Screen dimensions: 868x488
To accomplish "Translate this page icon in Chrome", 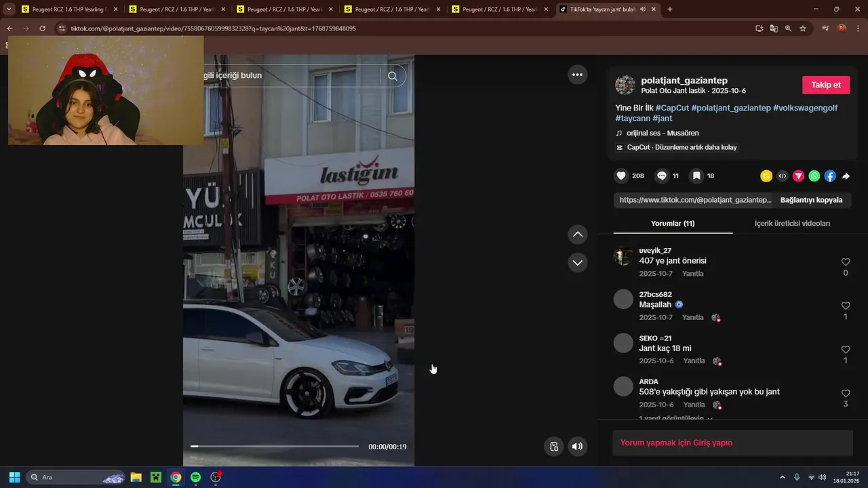I will coord(774,28).
